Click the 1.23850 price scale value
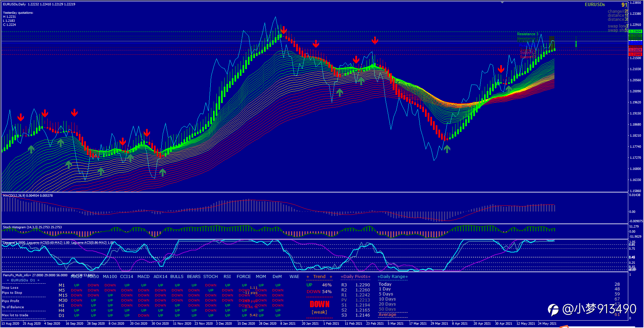This screenshot has height=328, width=644. click(x=635, y=3)
